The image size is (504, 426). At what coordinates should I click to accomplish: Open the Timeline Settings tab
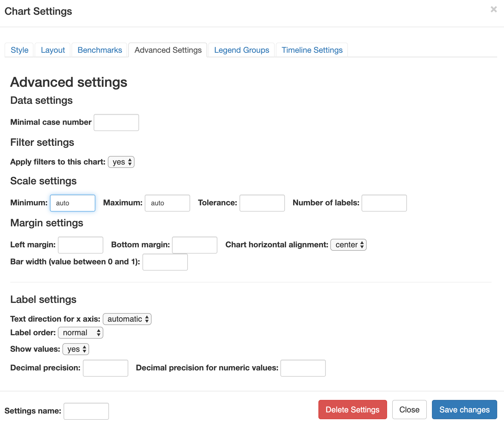312,50
